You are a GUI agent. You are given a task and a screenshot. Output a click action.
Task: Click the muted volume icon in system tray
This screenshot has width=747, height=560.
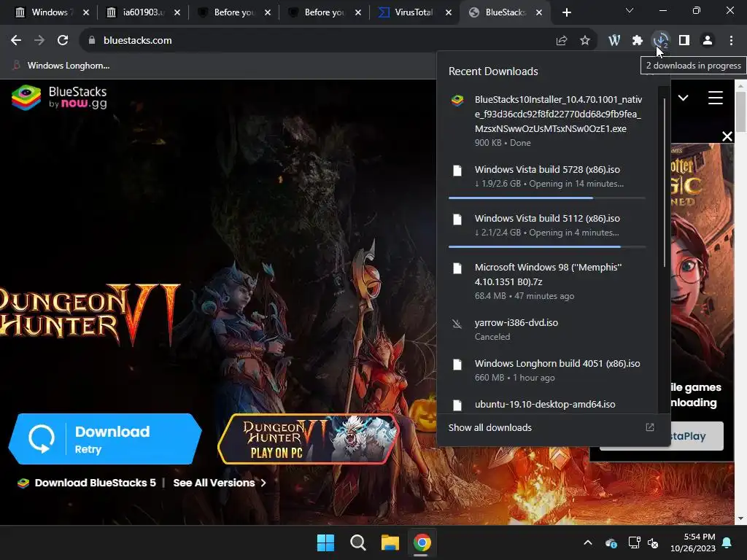[x=653, y=543]
